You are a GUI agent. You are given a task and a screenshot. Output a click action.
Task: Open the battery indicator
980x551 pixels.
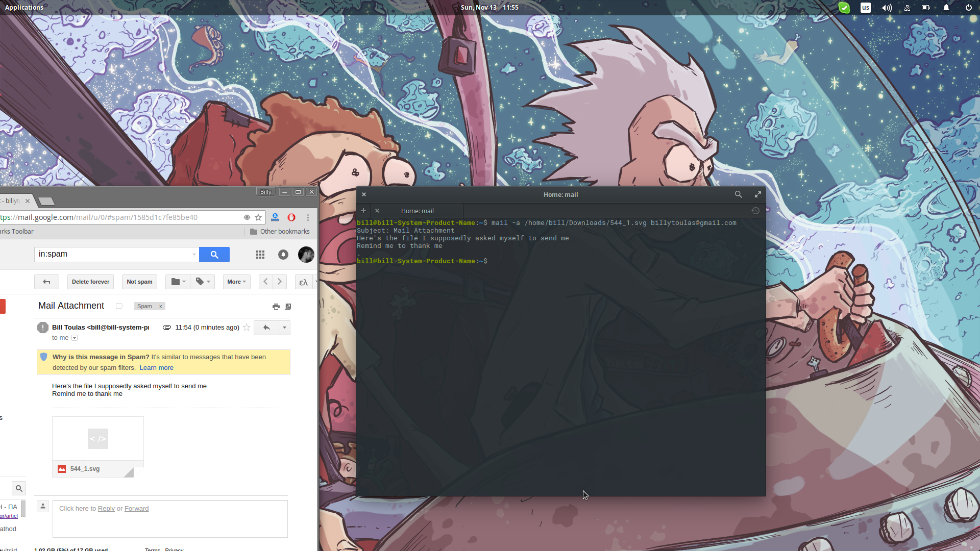[925, 8]
